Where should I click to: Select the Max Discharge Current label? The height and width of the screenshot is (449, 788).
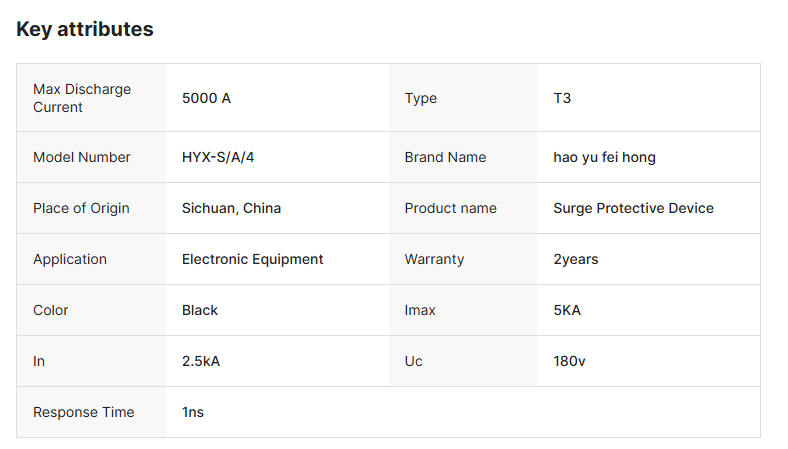(82, 98)
